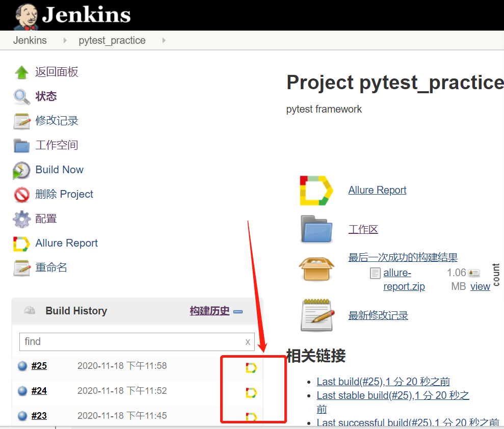Open Allure icon for build #25
504x429 pixels.
point(251,368)
